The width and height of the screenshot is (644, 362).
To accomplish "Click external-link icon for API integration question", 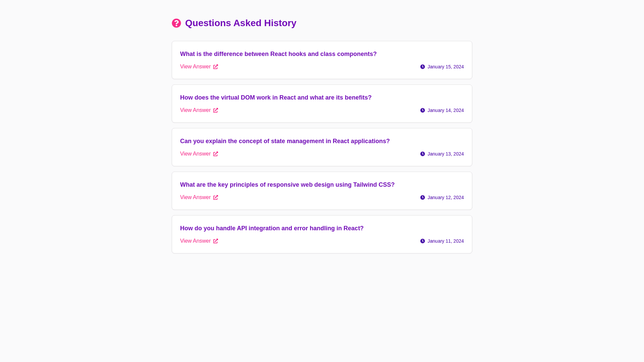I will [216, 241].
